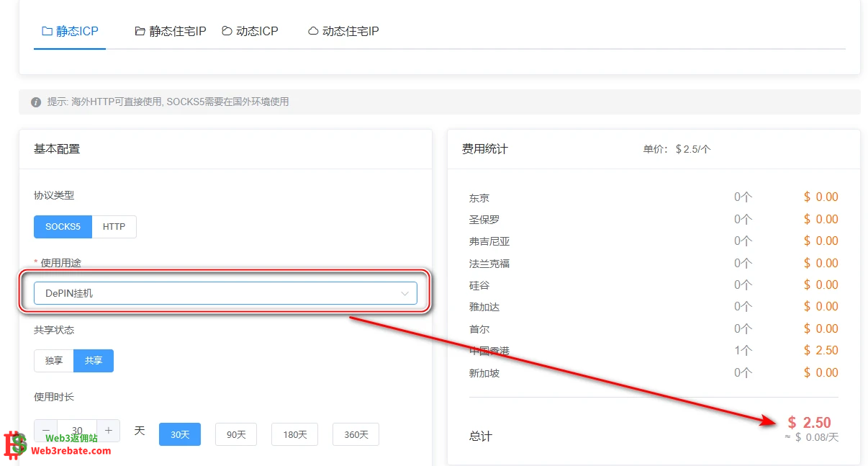Select the 360天 duration button
Viewport: 868px width, 466px height.
[356, 434]
